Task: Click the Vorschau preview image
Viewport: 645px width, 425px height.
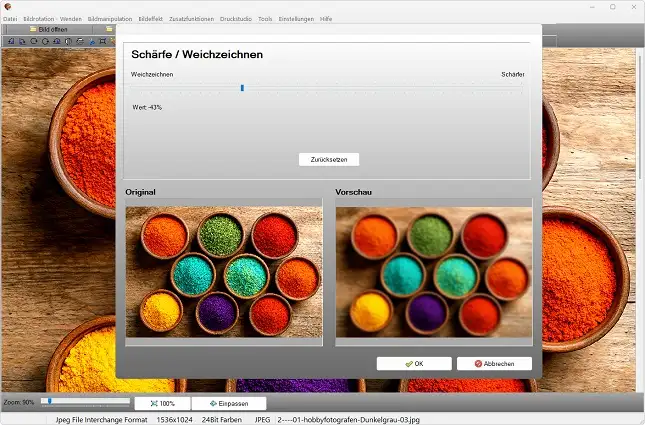Action: 433,271
